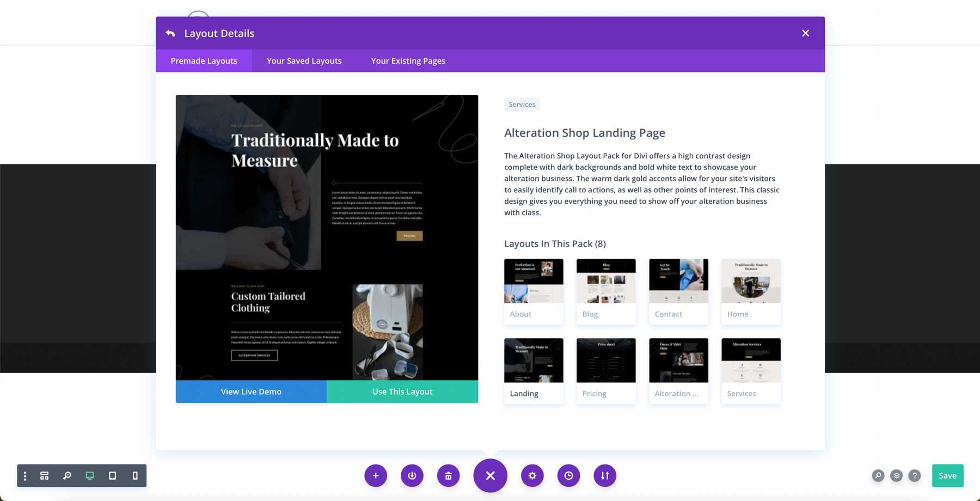Add a new section with the plus icon
Viewport: 980px width, 501px height.
click(x=376, y=475)
